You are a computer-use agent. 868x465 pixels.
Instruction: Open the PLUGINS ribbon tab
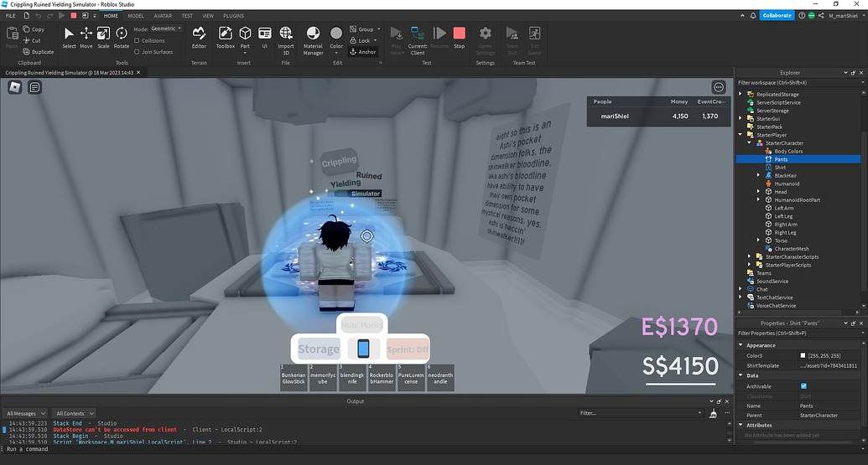(233, 16)
